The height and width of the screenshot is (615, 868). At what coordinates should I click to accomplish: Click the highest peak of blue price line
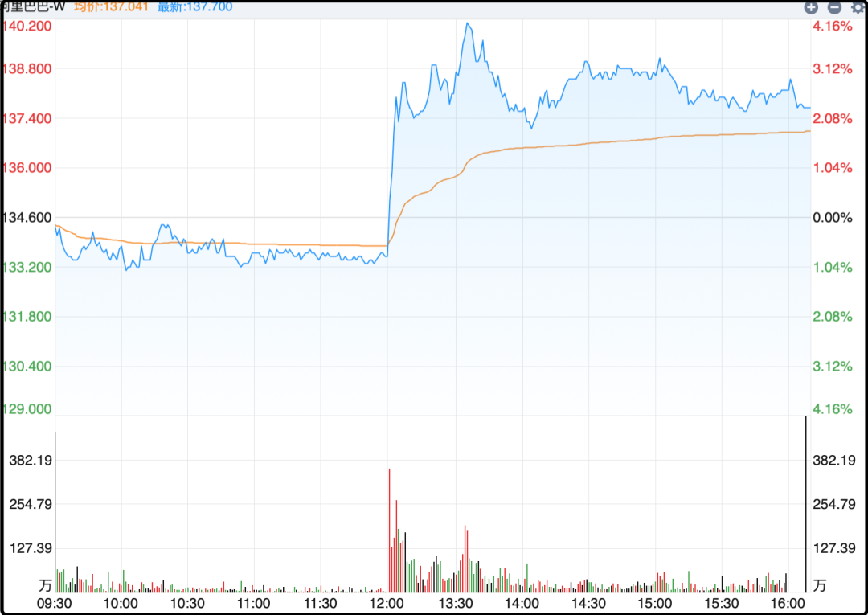click(x=467, y=24)
